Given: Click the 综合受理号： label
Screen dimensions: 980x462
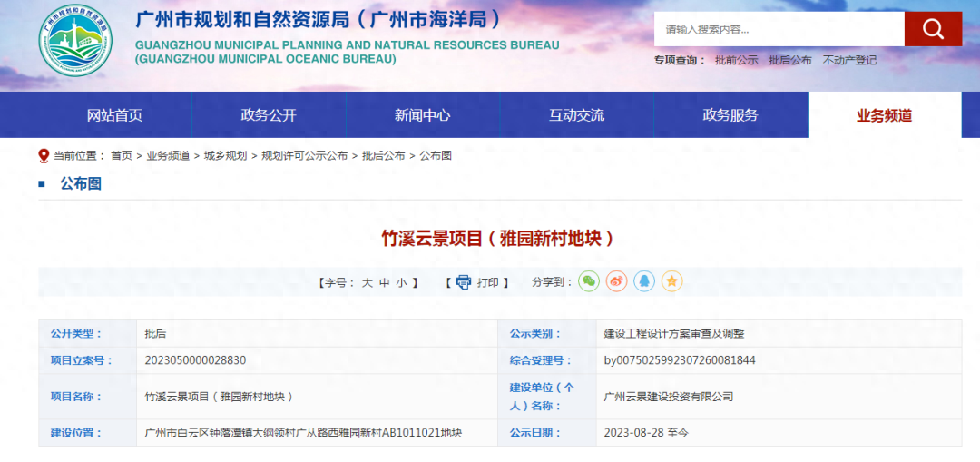Looking at the screenshot, I should [541, 360].
